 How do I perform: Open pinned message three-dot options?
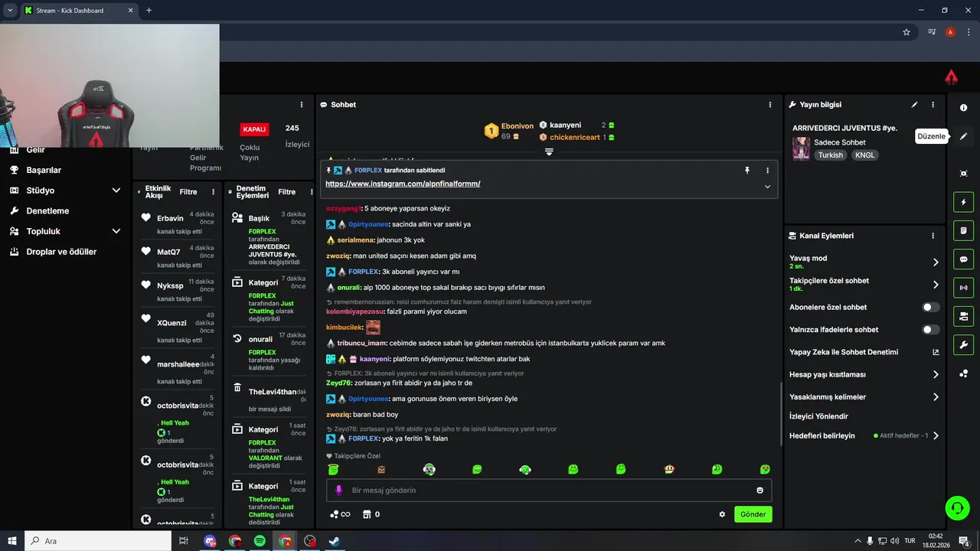pos(767,170)
